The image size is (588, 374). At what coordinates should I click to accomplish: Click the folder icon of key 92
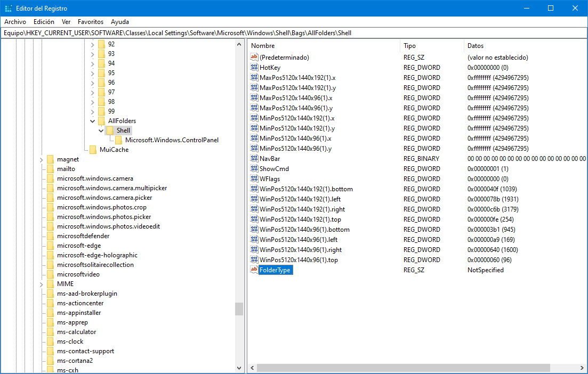pos(101,44)
